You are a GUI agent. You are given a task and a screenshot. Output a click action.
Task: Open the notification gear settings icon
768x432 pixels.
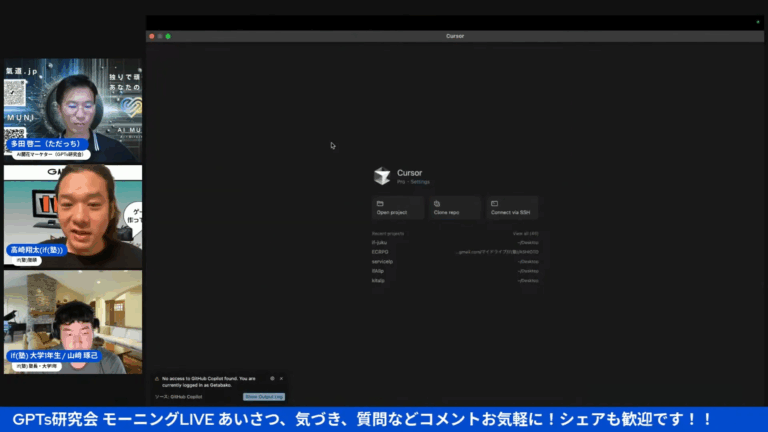272,379
